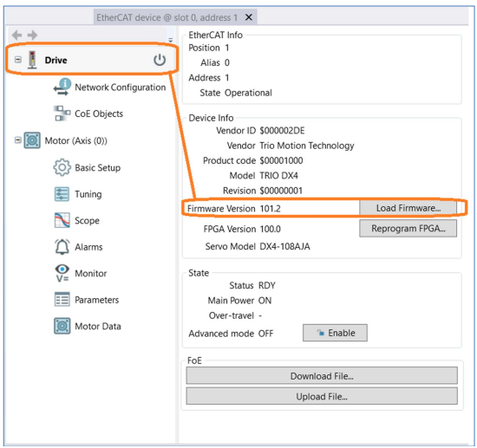Click the FoE Download File... button

click(322, 376)
